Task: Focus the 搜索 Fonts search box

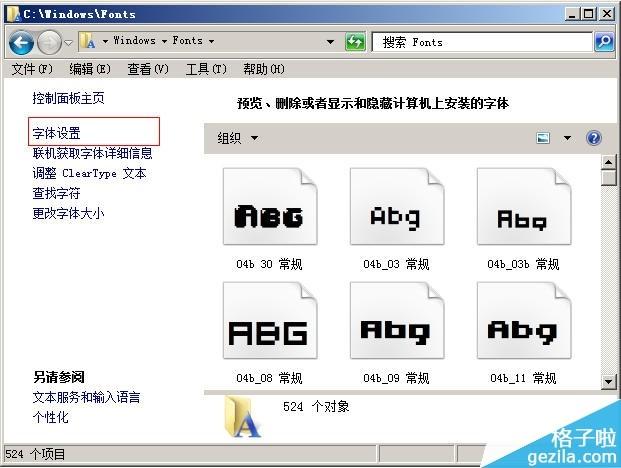Action: pos(482,42)
